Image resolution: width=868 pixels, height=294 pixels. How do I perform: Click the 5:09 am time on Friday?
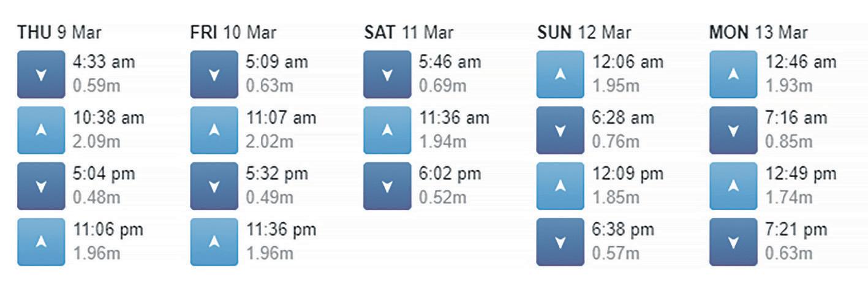[277, 62]
